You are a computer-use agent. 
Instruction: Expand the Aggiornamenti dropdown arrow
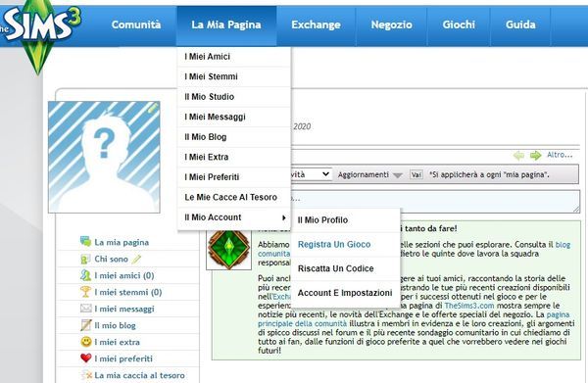pos(398,175)
